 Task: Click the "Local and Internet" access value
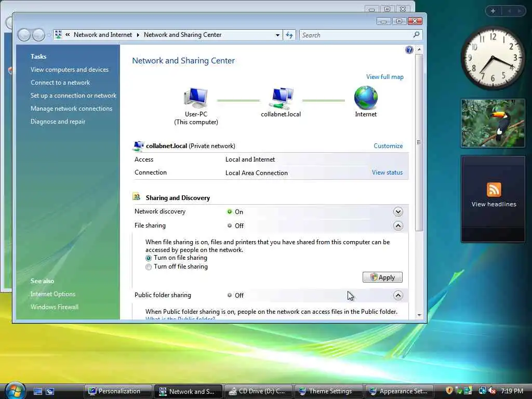(250, 159)
